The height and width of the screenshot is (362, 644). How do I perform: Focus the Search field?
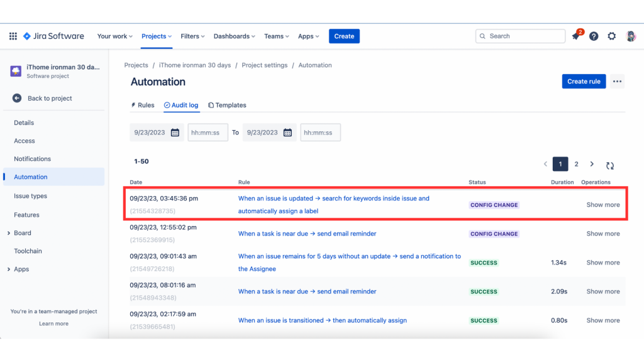pyautogui.click(x=520, y=36)
